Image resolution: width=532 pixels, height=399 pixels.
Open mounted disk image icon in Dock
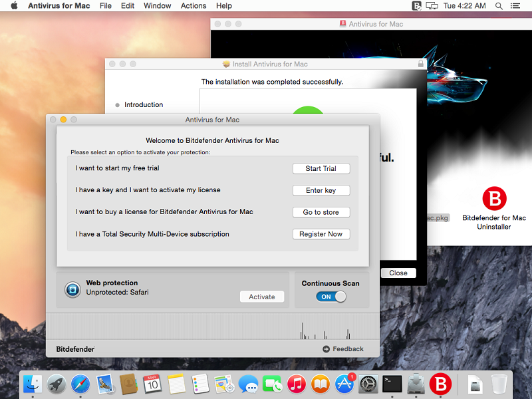[x=475, y=384]
